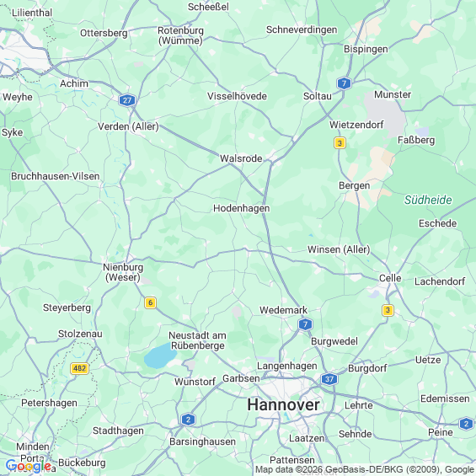Click the Map data copyright text
476x476 pixels.
pos(365,469)
